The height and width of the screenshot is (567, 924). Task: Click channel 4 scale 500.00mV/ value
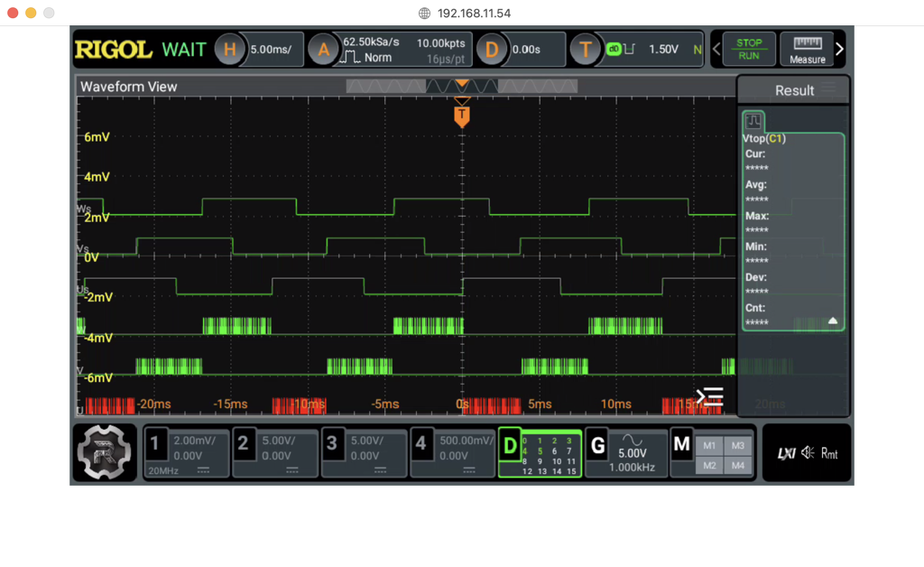[466, 441]
